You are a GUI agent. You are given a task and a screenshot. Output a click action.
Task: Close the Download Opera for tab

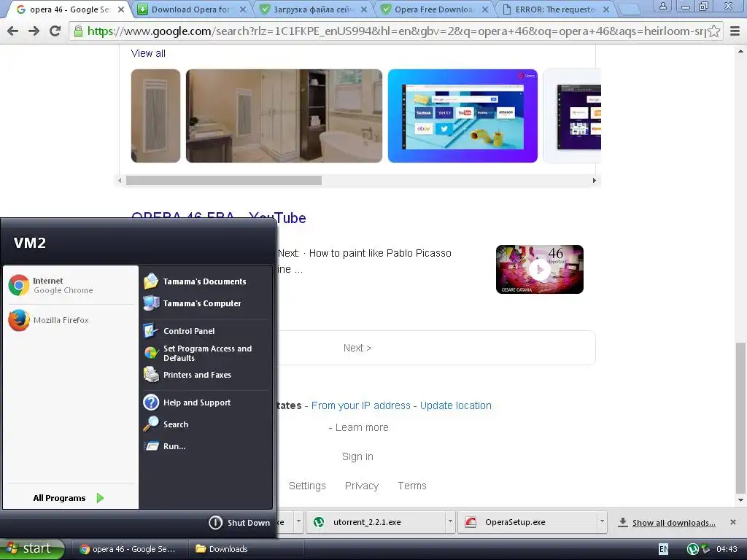(243, 9)
